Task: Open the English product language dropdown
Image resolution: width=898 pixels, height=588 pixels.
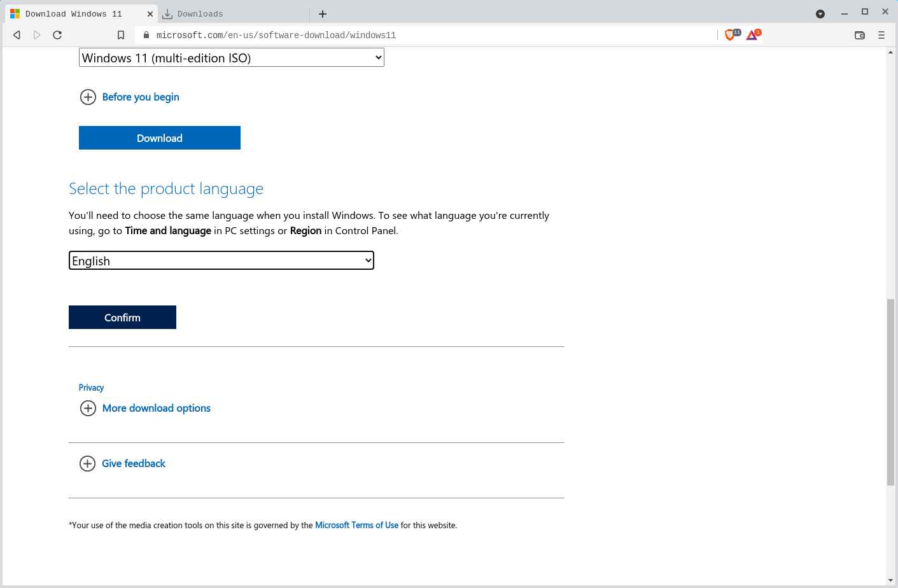Action: pos(221,261)
